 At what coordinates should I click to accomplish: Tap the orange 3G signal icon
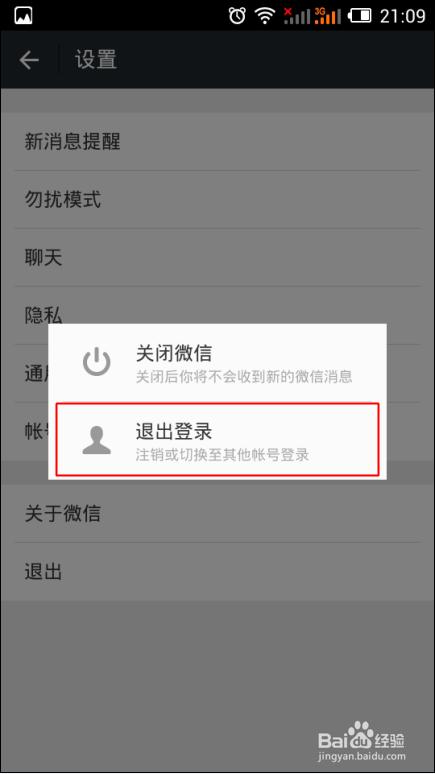pos(327,16)
